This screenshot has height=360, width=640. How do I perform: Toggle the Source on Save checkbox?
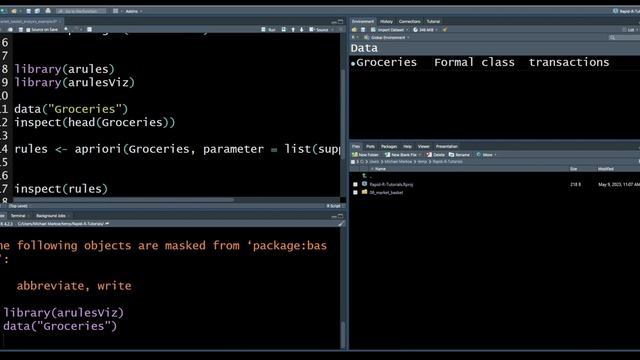(28, 30)
